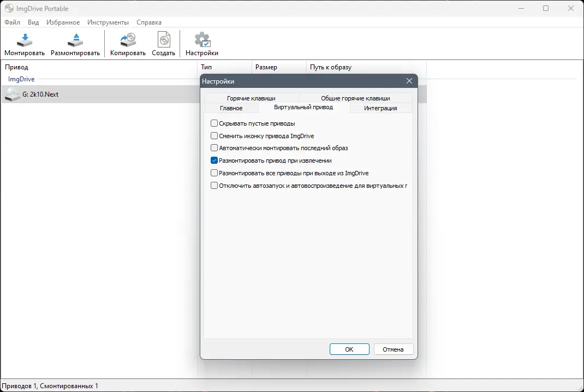Minimize the ImgDrive Portable window

[x=521, y=8]
